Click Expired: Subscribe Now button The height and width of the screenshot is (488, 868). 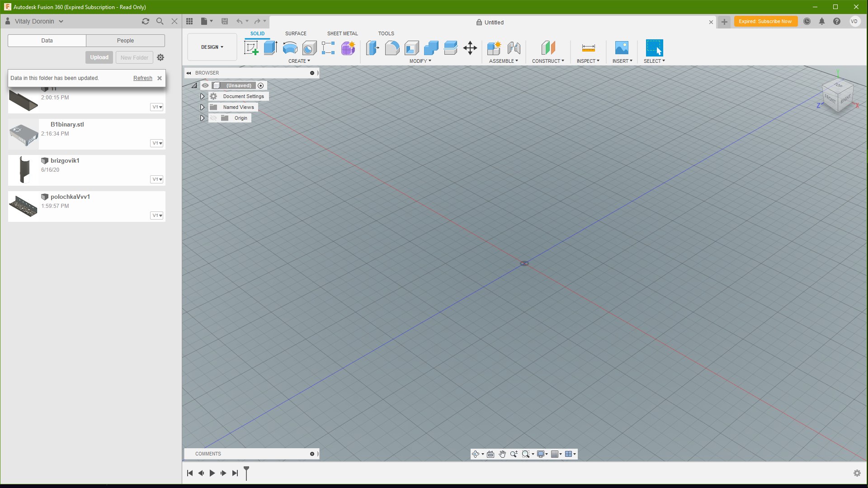[x=765, y=21]
